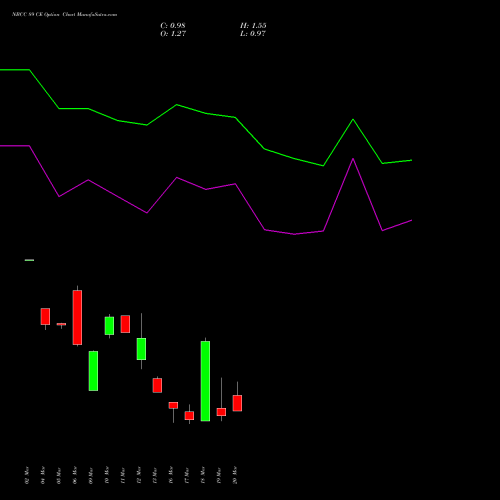
Task: Click the high value H: 1.55
Action: (253, 26)
